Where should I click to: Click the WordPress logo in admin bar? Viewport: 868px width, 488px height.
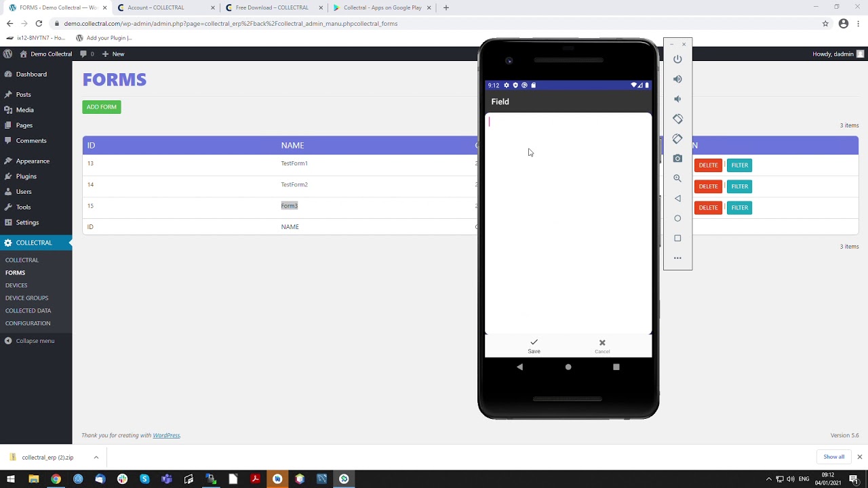pos(7,54)
